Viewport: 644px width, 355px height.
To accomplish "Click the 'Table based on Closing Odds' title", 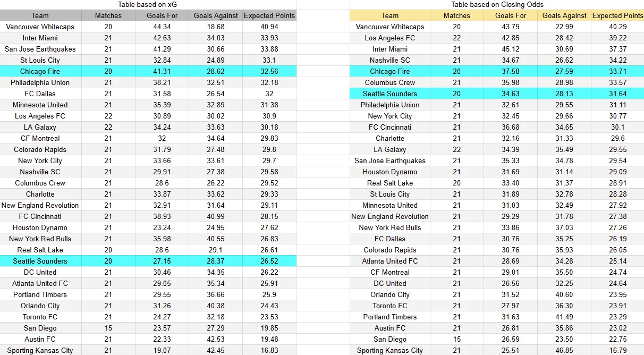I will [496, 4].
